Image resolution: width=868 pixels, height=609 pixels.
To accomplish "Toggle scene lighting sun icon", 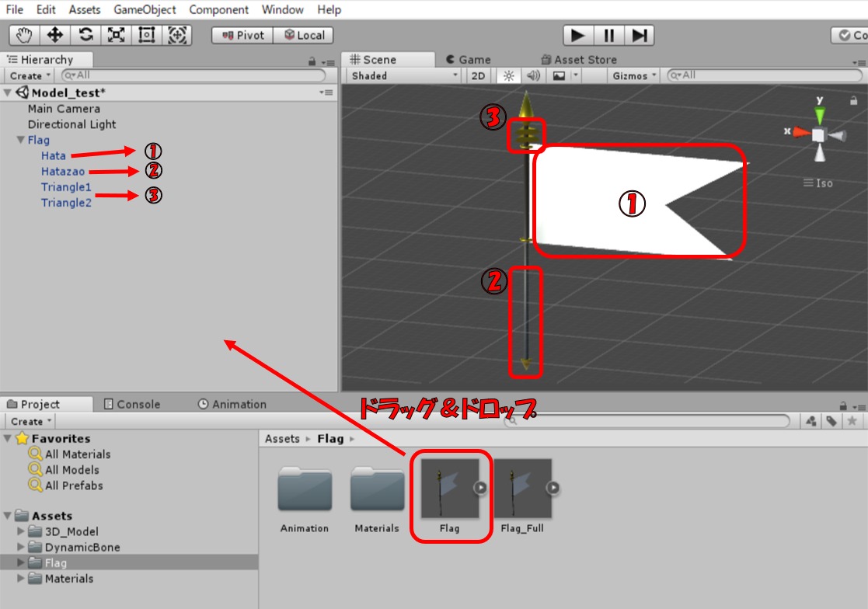I will [509, 75].
